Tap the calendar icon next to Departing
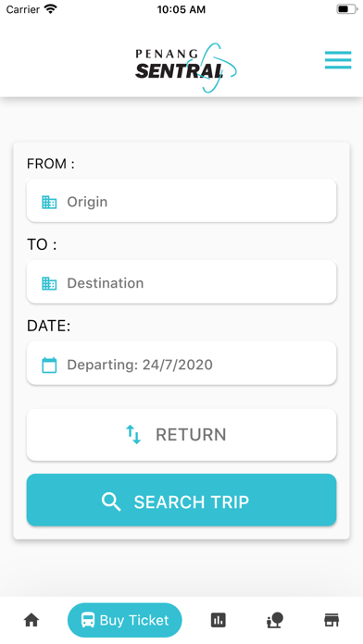The image size is (363, 644). pyautogui.click(x=49, y=365)
